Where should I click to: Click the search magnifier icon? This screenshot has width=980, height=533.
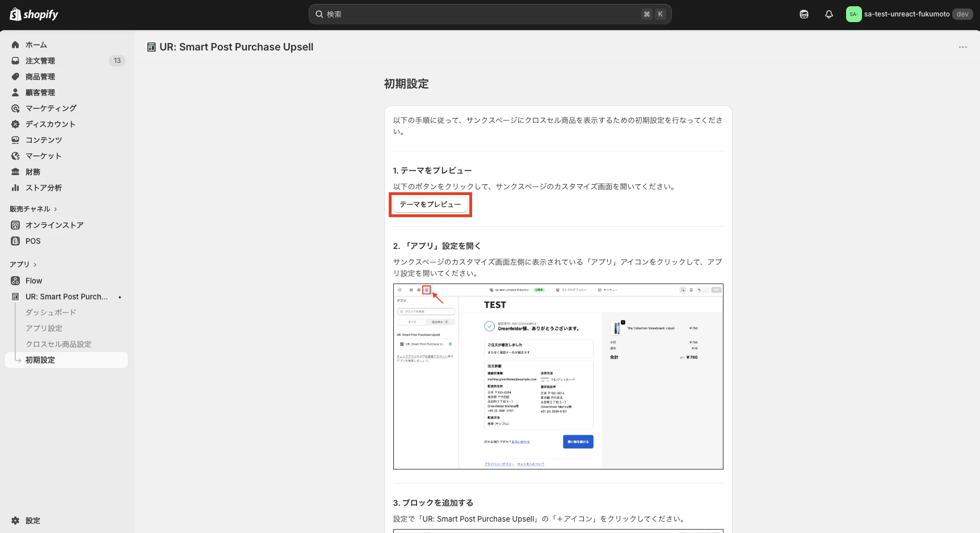click(x=319, y=14)
